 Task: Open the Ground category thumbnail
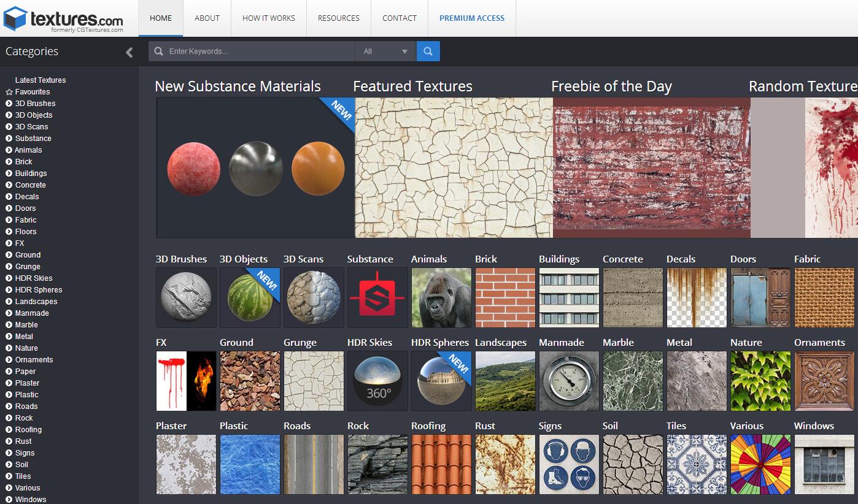250,381
